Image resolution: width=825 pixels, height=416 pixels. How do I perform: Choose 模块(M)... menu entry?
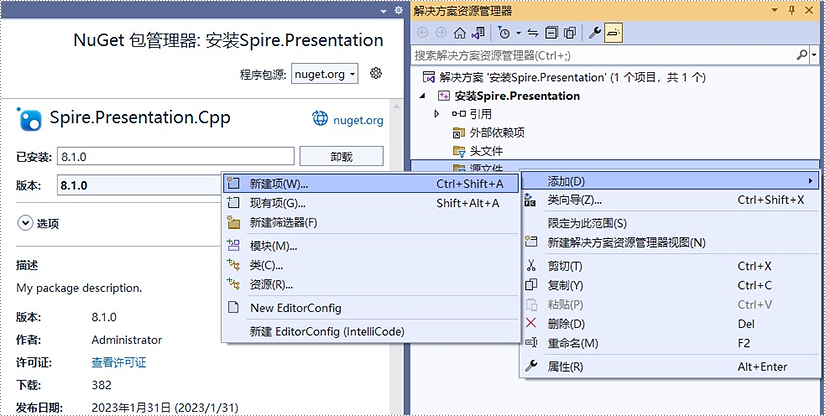[x=370, y=246]
